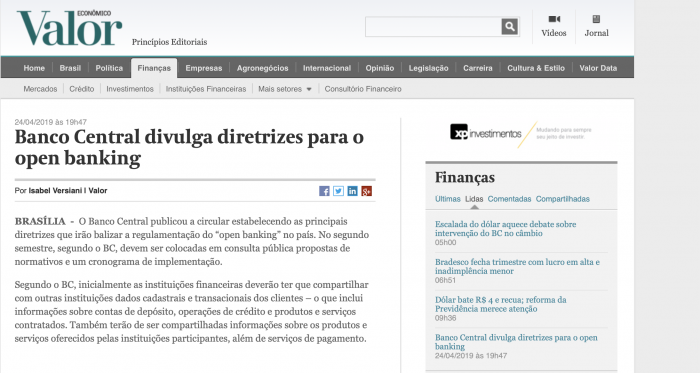Image resolution: width=700 pixels, height=373 pixels.
Task: Switch to Compartilhadas tab in Finanças
Action: (x=562, y=199)
